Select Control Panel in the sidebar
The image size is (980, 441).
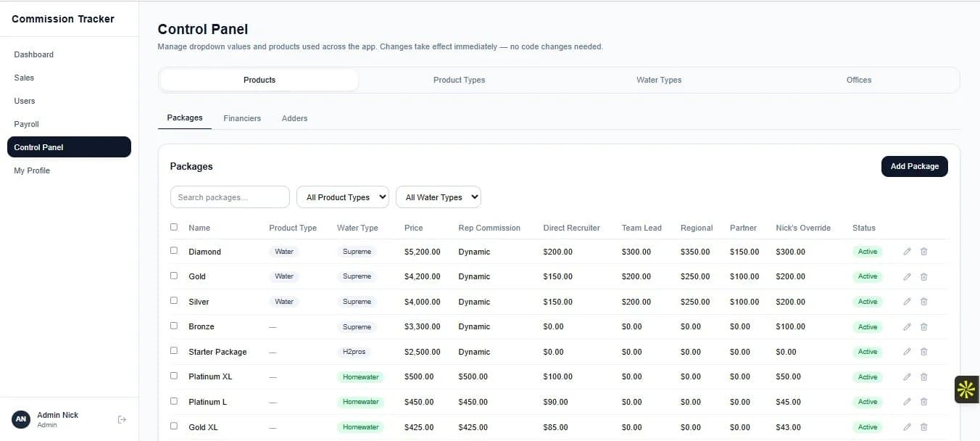pos(69,147)
